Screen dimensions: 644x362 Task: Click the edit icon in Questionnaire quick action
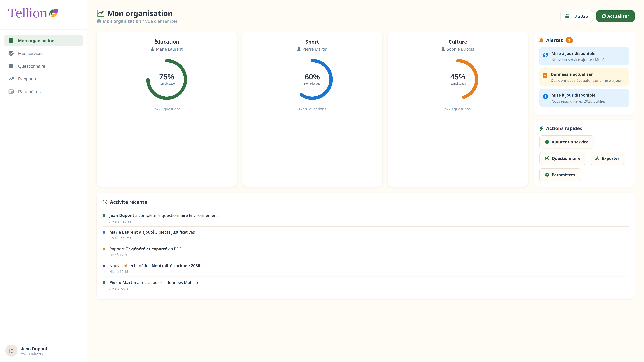click(547, 158)
